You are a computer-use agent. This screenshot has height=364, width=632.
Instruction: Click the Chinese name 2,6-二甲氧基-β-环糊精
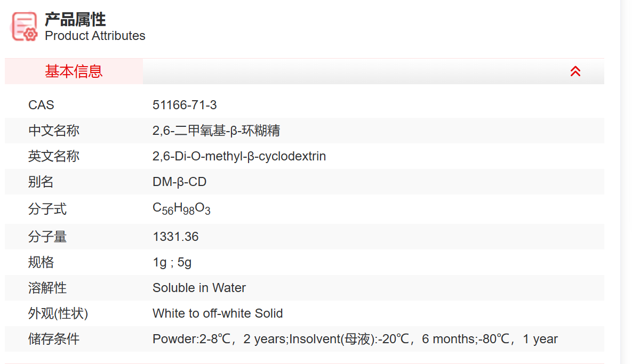tap(216, 131)
